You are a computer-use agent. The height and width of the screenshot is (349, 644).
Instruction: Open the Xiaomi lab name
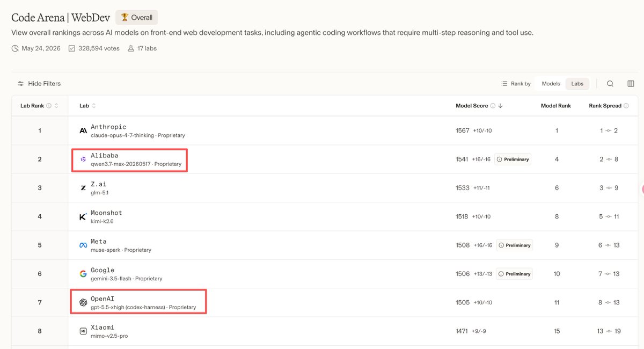tap(103, 328)
